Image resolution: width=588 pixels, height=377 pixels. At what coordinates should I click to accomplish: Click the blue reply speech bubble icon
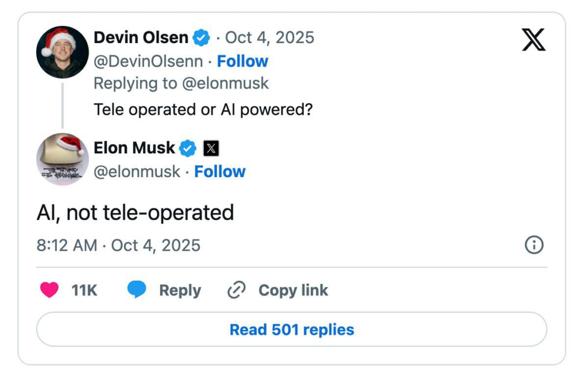click(x=137, y=290)
